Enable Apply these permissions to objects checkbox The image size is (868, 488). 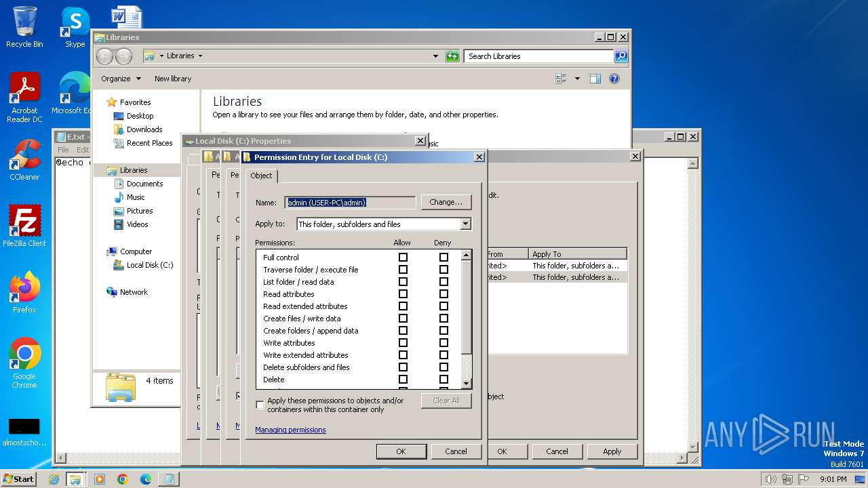tap(260, 405)
